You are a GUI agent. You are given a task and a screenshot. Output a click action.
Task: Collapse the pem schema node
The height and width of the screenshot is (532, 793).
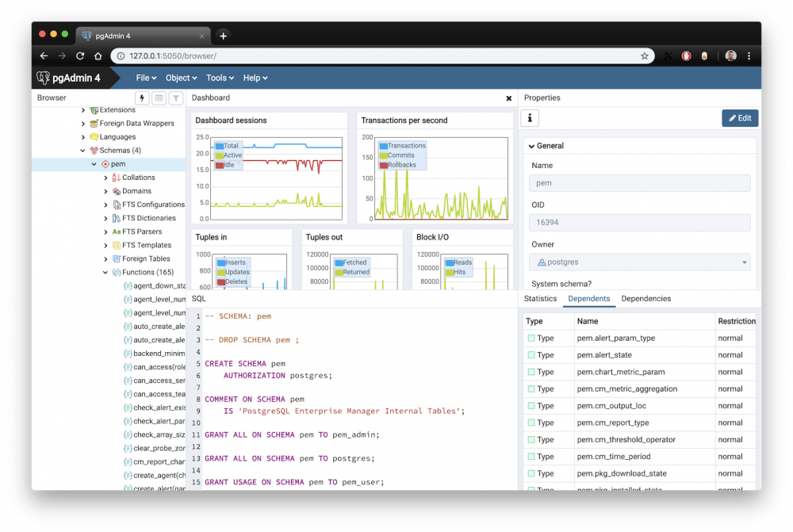point(94,164)
